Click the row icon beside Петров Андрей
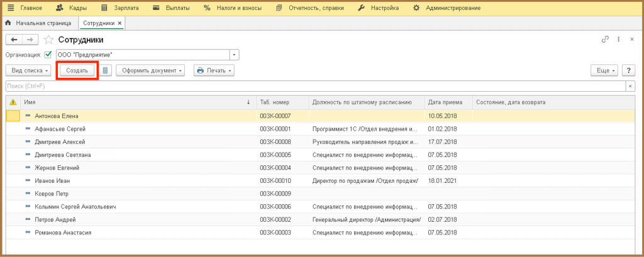Image resolution: width=644 pixels, height=257 pixels. click(28, 220)
